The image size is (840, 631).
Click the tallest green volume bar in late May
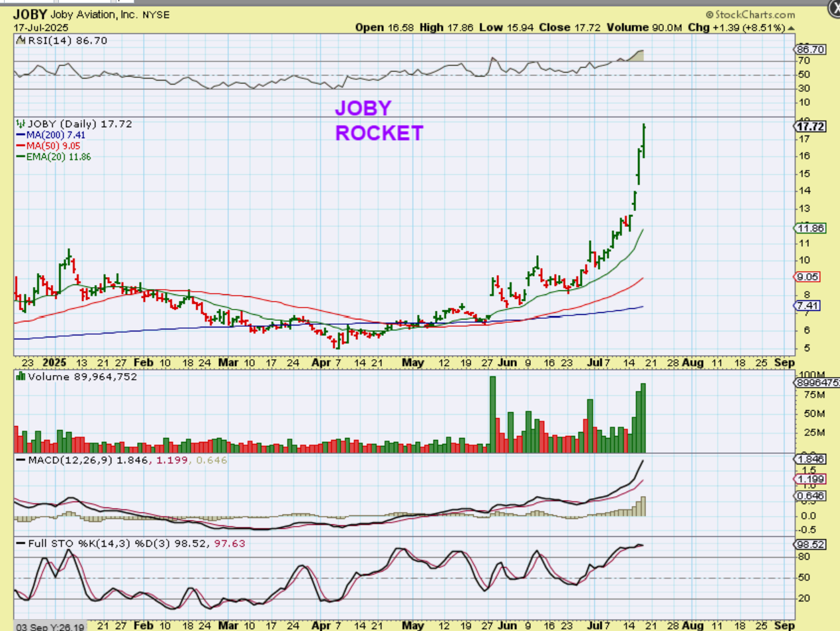click(492, 414)
